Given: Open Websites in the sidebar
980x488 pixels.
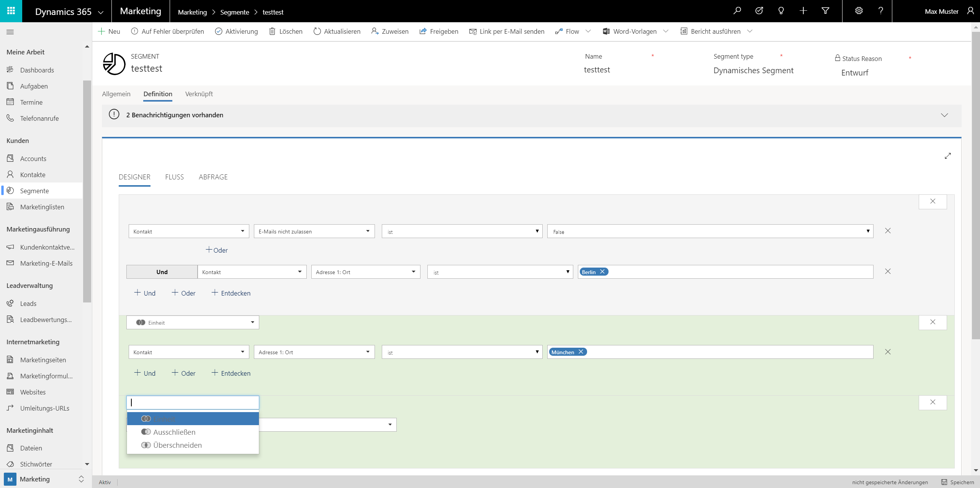Looking at the screenshot, I should point(33,392).
